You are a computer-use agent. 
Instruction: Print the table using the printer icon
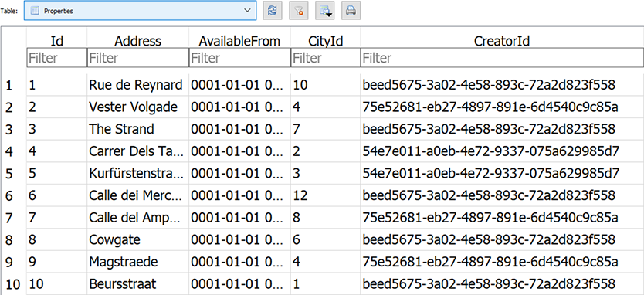click(351, 11)
